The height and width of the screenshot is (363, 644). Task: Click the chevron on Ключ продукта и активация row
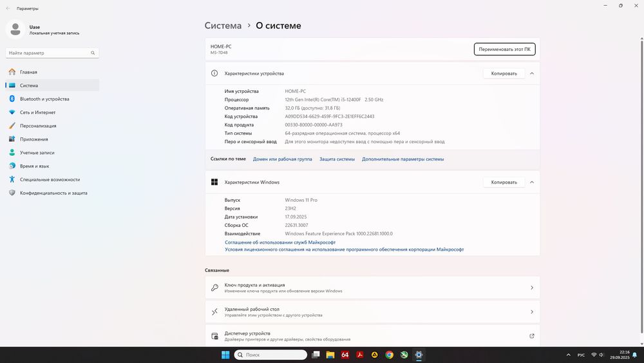(532, 288)
